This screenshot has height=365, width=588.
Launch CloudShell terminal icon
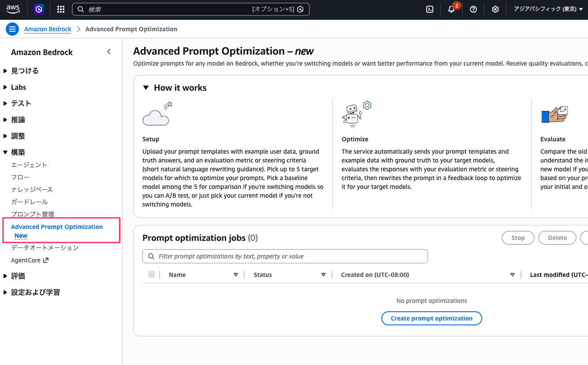coord(430,9)
